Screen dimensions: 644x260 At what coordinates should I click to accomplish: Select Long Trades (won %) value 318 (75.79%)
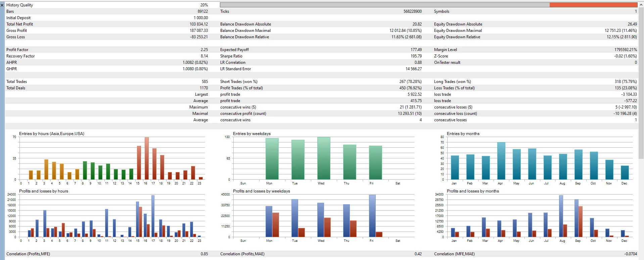(626, 82)
